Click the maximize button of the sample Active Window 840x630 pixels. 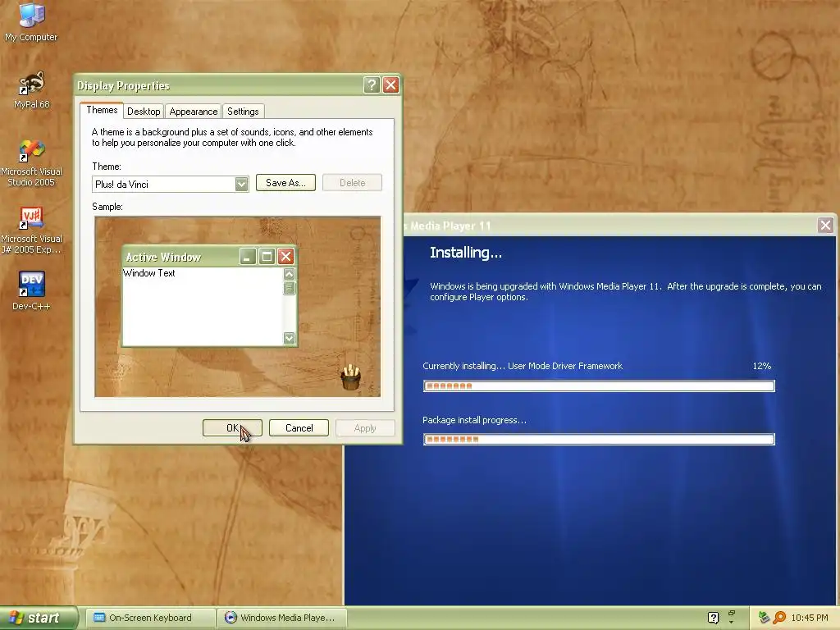point(267,257)
